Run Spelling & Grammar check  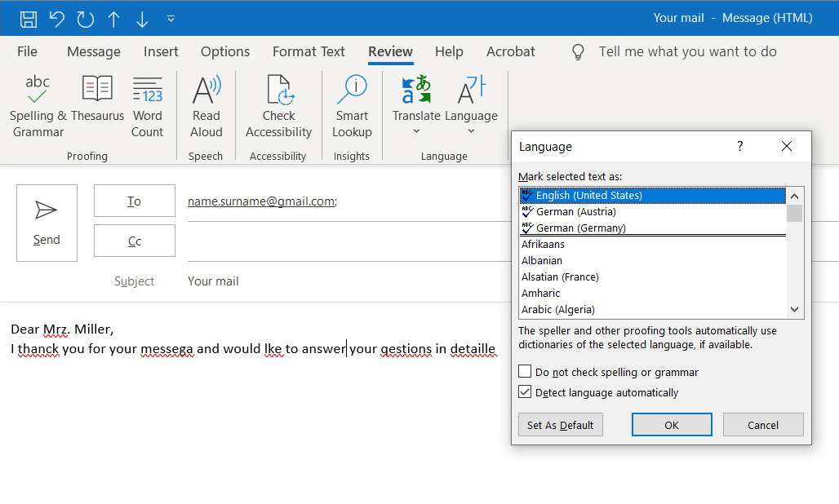click(37, 104)
